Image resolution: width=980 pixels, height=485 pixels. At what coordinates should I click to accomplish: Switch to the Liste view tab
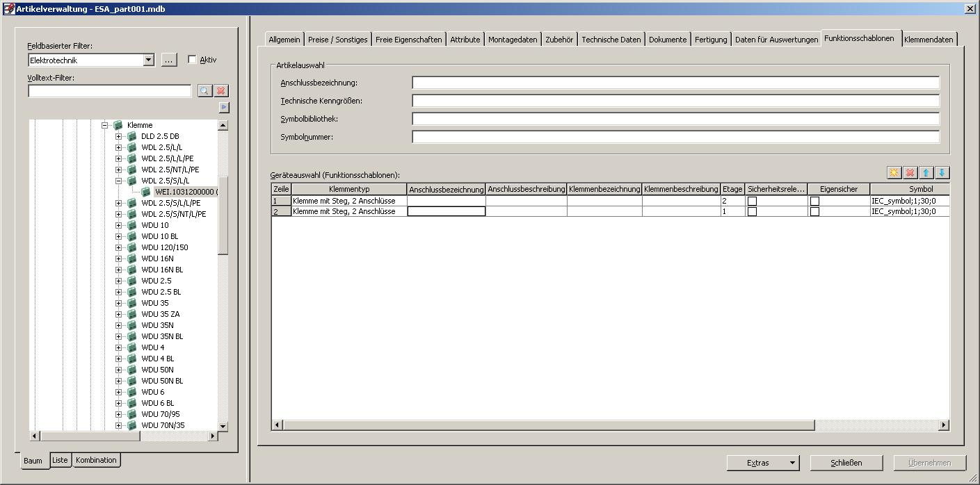point(60,460)
